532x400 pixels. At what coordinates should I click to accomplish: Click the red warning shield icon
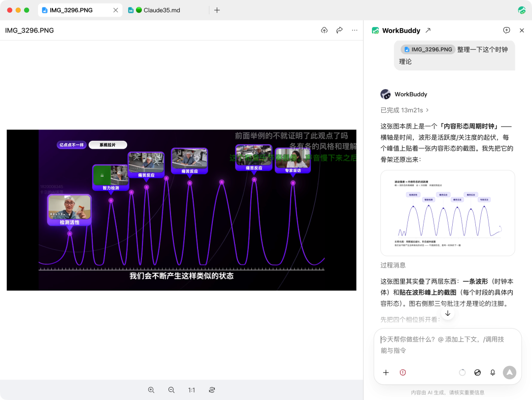403,372
